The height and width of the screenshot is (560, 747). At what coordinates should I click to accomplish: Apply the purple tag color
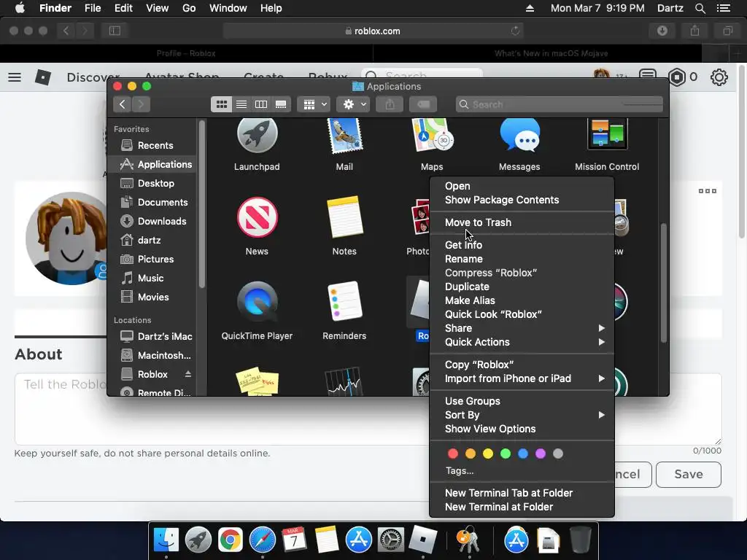pyautogui.click(x=541, y=454)
